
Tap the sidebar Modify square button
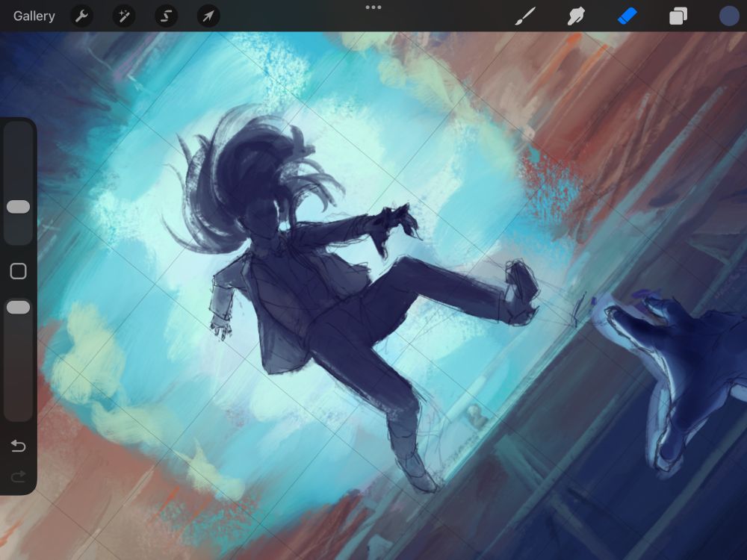(x=19, y=272)
